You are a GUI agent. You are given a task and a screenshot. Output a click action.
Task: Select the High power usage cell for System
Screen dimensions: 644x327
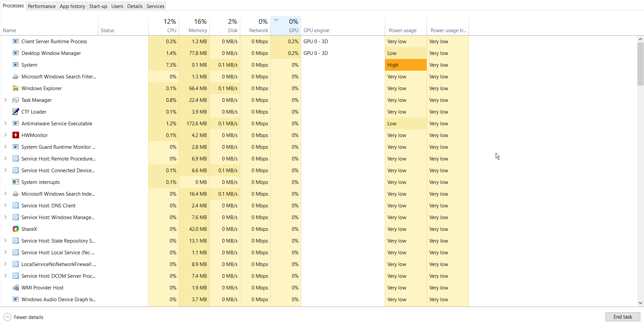406,65
